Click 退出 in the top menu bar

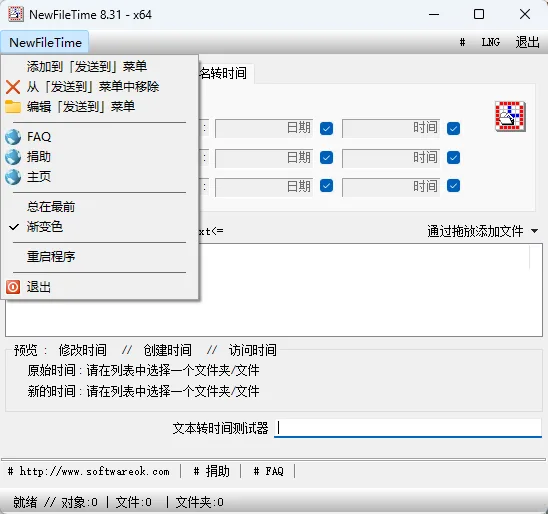527,43
